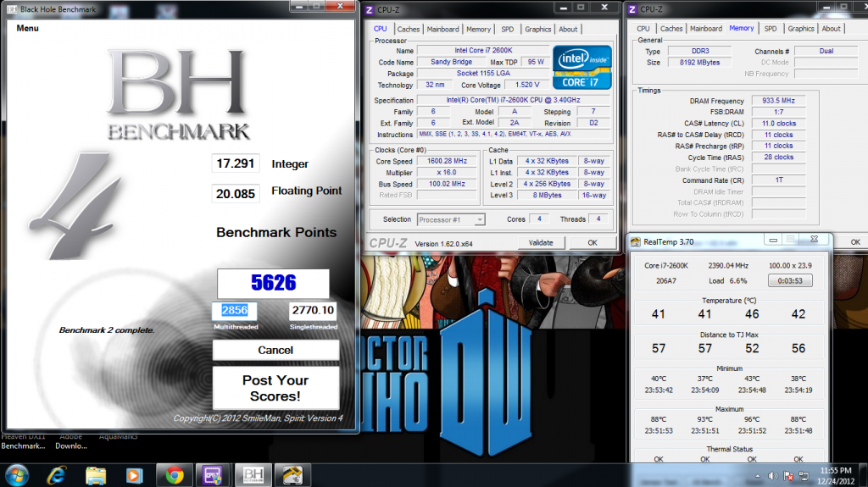The width and height of the screenshot is (868, 487).
Task: Click OK in the Memory CPU-Z window
Action: point(855,242)
